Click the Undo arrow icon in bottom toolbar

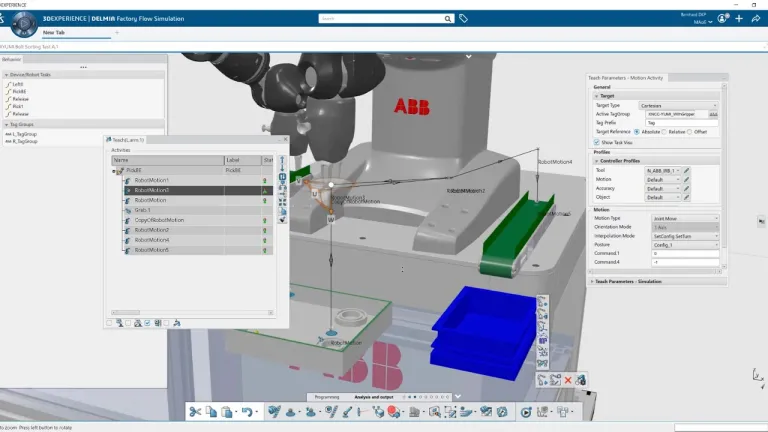tap(246, 412)
